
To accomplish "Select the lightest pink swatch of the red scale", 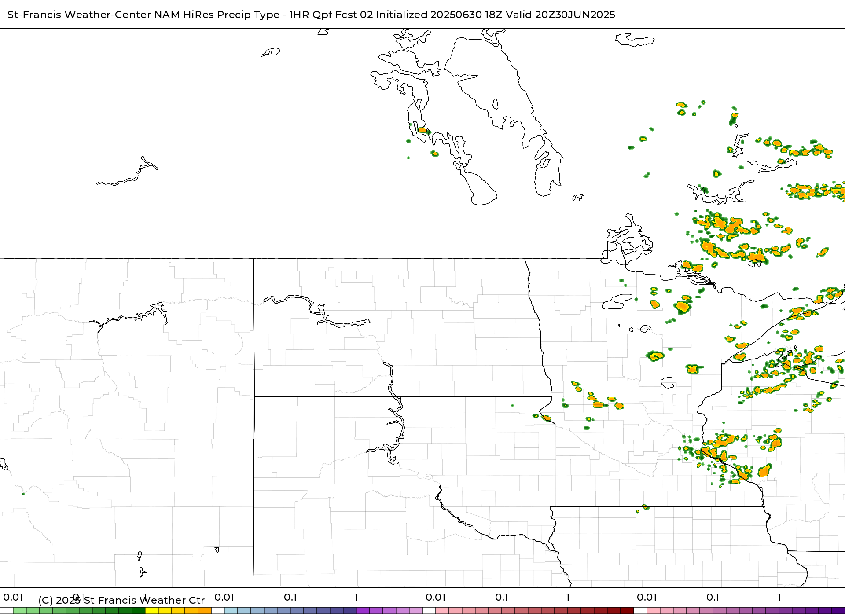I will pos(442,611).
